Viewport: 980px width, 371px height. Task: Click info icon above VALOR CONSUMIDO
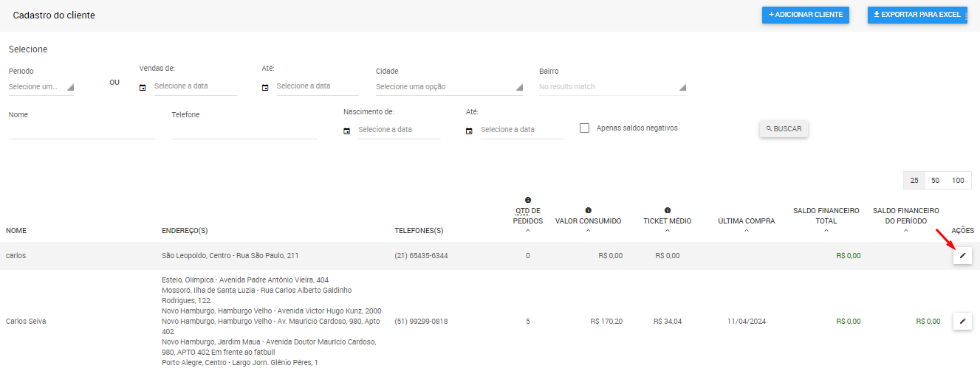(588, 210)
